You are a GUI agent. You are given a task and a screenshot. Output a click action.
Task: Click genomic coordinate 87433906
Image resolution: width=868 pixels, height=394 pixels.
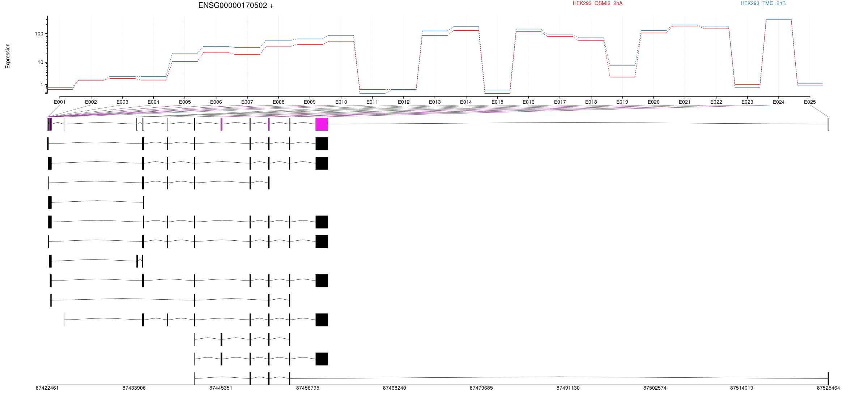coord(134,388)
